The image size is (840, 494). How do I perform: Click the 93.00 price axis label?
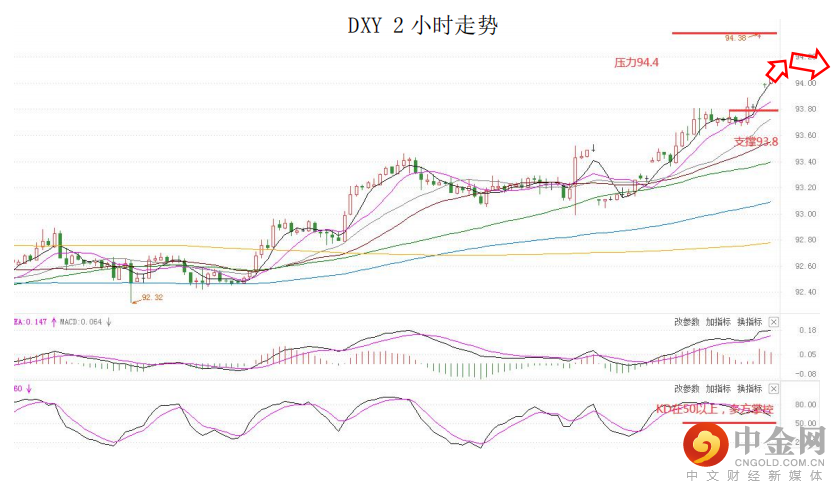[x=806, y=214]
